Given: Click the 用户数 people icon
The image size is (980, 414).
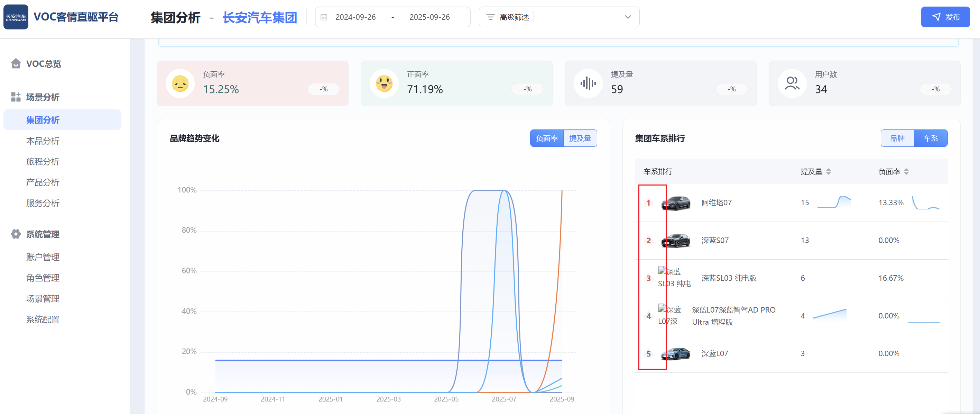Looking at the screenshot, I should click(792, 83).
